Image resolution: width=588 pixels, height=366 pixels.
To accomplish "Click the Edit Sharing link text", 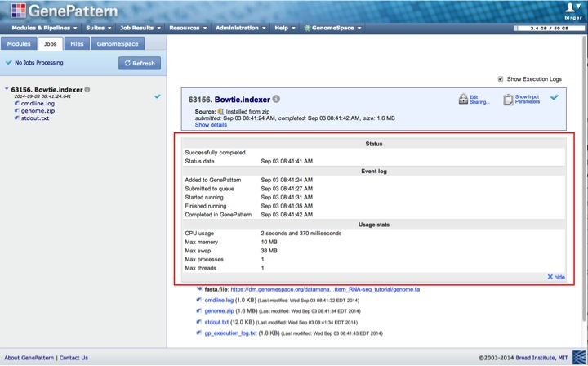I will 479,100.
